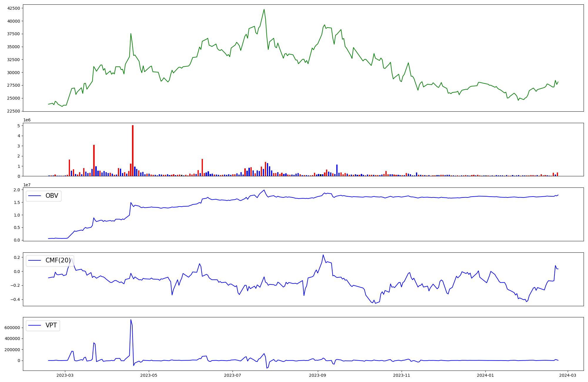Click the blue line sample in OBV legend
The width and height of the screenshot is (588, 382).
click(35, 196)
